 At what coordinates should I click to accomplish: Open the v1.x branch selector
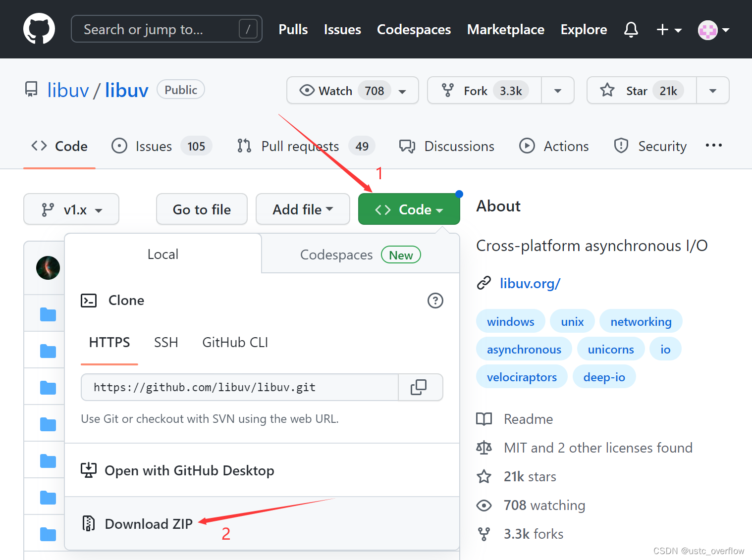71,209
